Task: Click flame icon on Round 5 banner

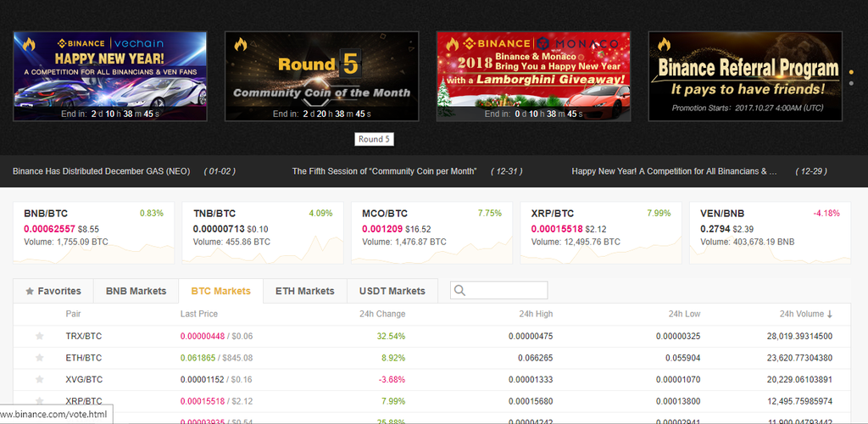Action: [240, 44]
